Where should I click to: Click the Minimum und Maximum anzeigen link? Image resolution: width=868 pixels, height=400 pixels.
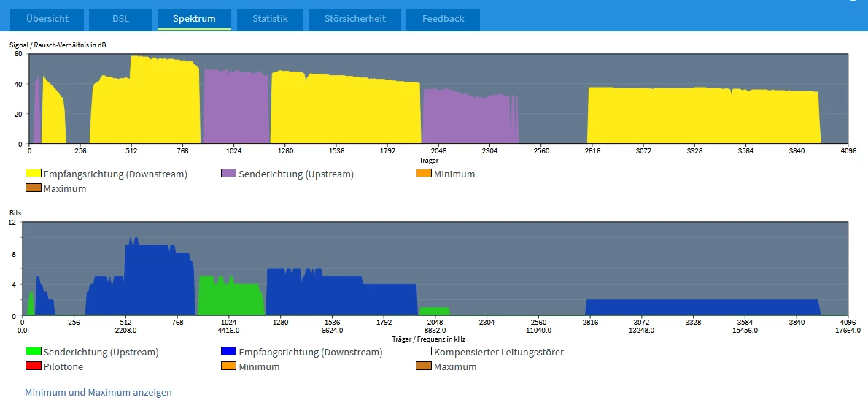point(98,392)
